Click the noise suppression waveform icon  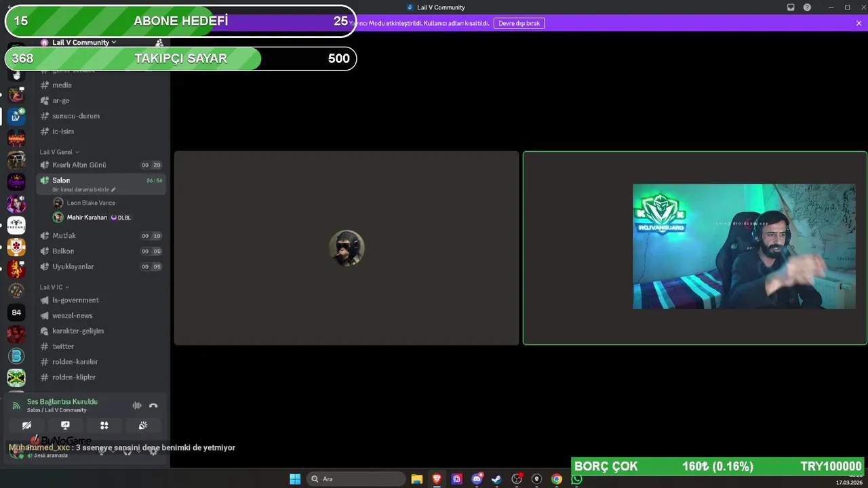click(137, 405)
